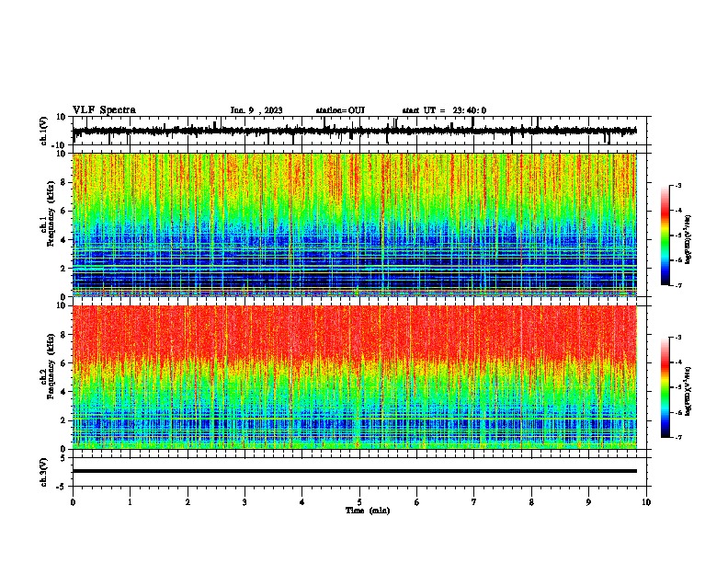728x563 pixels.
Task: Click the "-7" label on ch.1 color bar
Action: click(x=677, y=285)
